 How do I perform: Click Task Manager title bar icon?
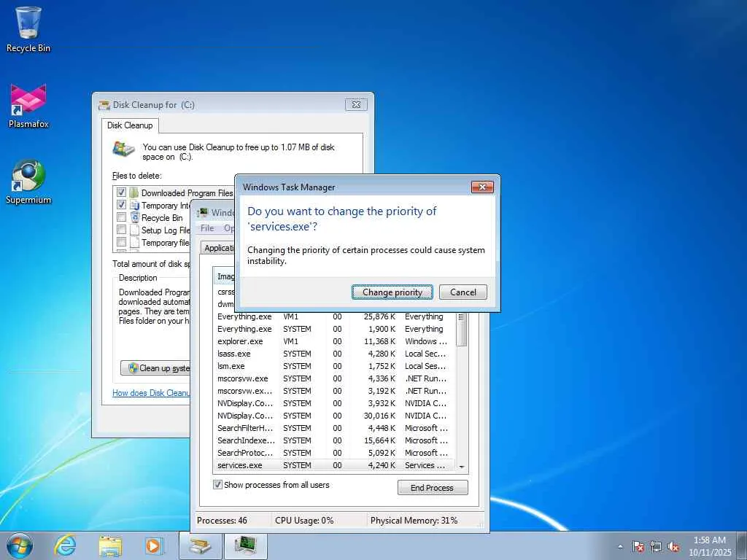(x=203, y=212)
